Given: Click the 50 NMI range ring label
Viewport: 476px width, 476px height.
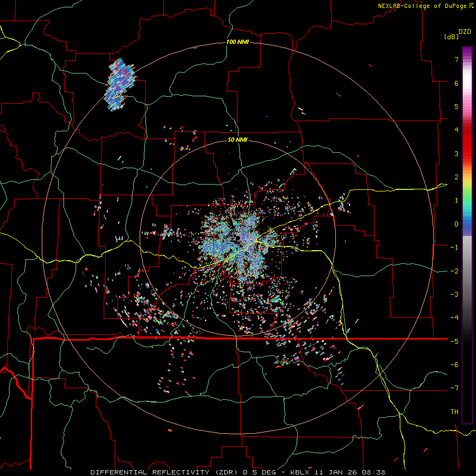Looking at the screenshot, I should click(237, 140).
